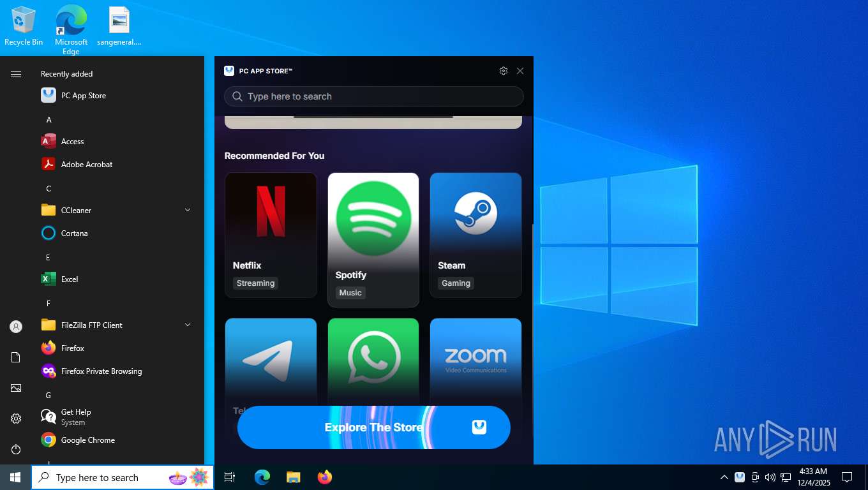Image resolution: width=868 pixels, height=490 pixels.
Task: Show hidden system tray icons
Action: pyautogui.click(x=724, y=477)
